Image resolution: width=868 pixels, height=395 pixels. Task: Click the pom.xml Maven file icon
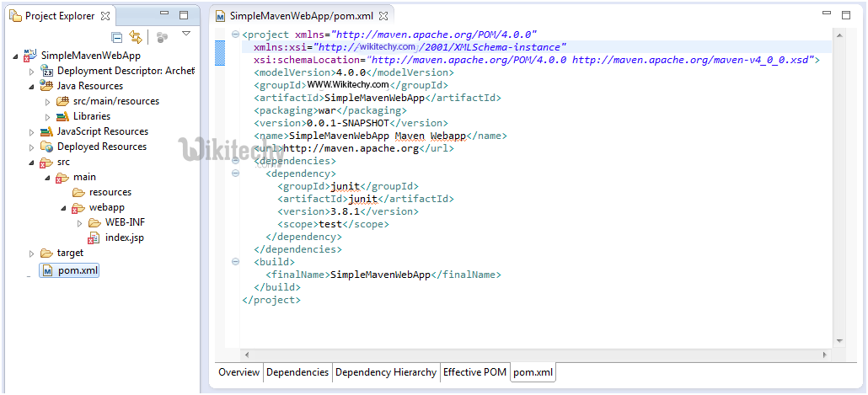pyautogui.click(x=48, y=270)
